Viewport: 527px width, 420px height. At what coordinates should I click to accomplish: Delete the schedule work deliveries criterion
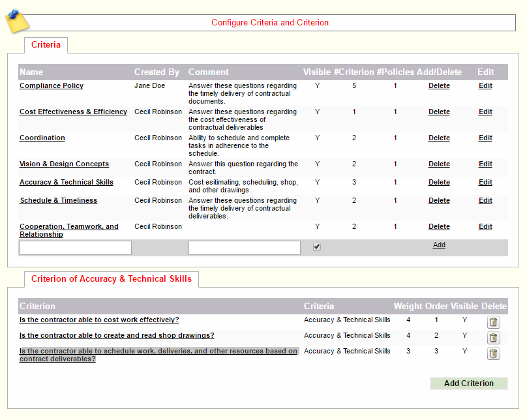[493, 353]
